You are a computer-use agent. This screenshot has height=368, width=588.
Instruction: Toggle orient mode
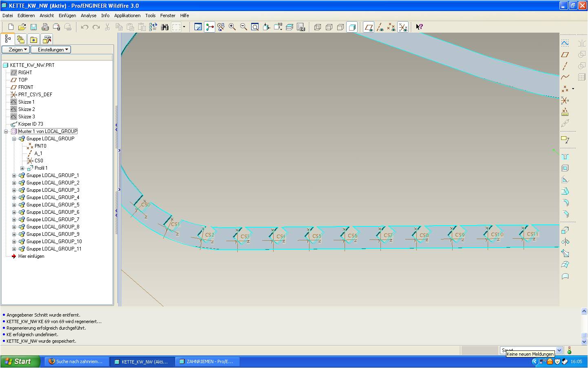pos(221,27)
